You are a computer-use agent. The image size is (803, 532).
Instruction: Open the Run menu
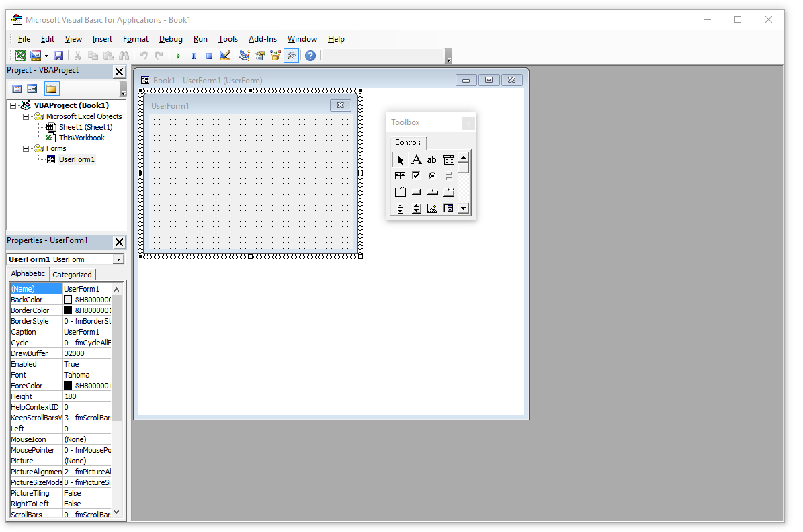[x=200, y=39]
